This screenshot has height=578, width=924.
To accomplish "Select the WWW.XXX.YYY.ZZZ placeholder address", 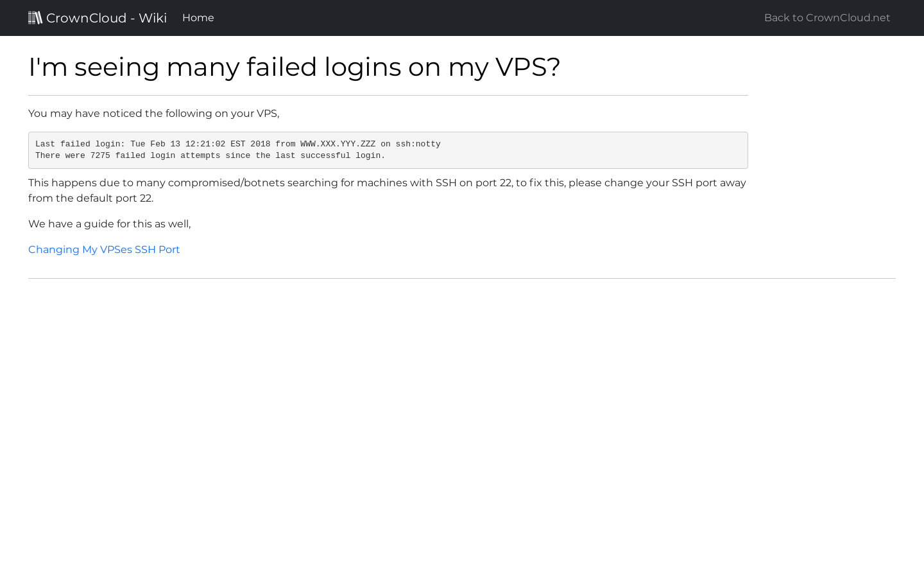I will (x=338, y=144).
